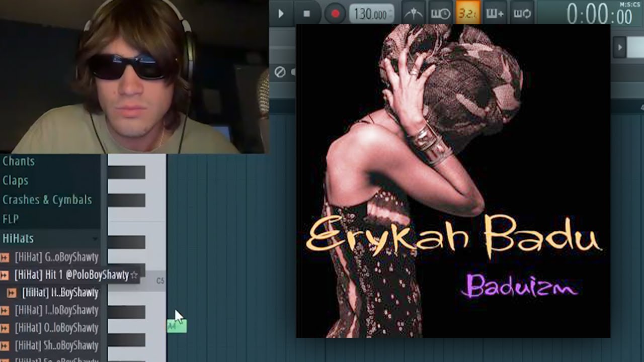Favorite the Hit 1 @PoloBoyShawty sample with the star
Screen dimensions: 644x362
(134, 276)
